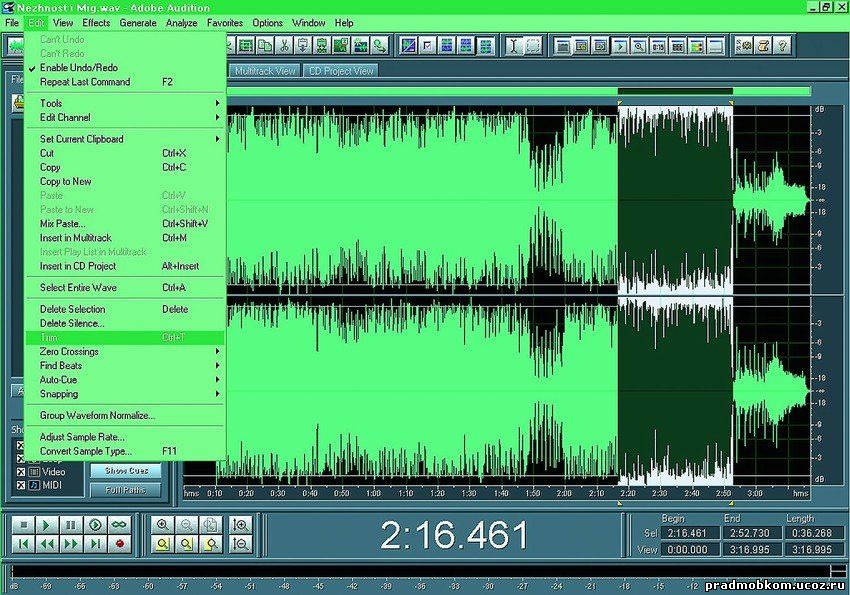Click the question mark Help icon
Screen dimensions: 850x595
(x=782, y=46)
